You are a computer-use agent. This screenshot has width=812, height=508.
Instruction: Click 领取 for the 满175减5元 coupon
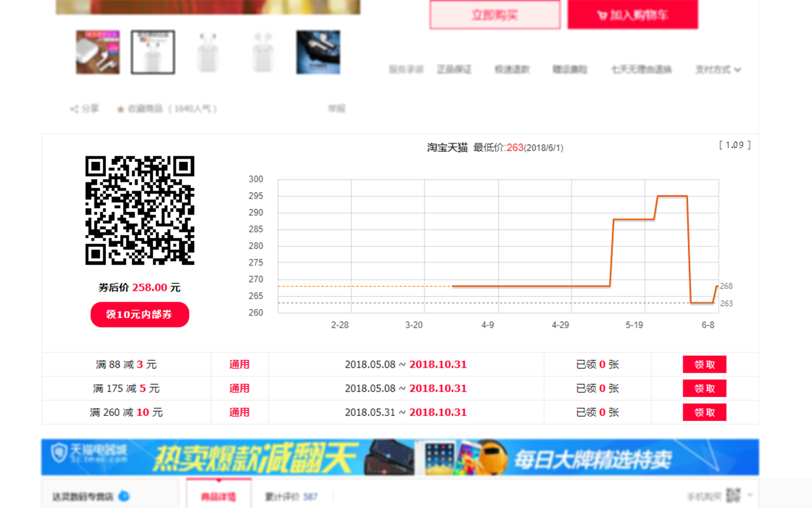click(704, 388)
